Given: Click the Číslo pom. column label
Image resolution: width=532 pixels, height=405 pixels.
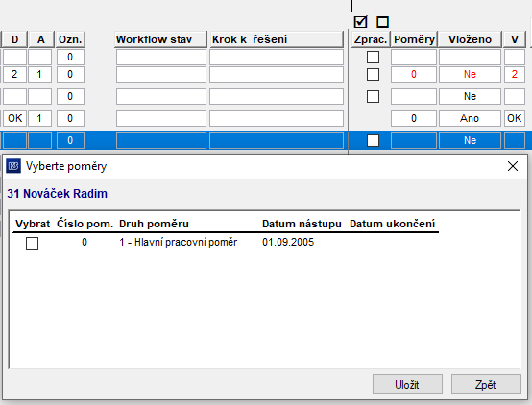Looking at the screenshot, I should tap(85, 224).
